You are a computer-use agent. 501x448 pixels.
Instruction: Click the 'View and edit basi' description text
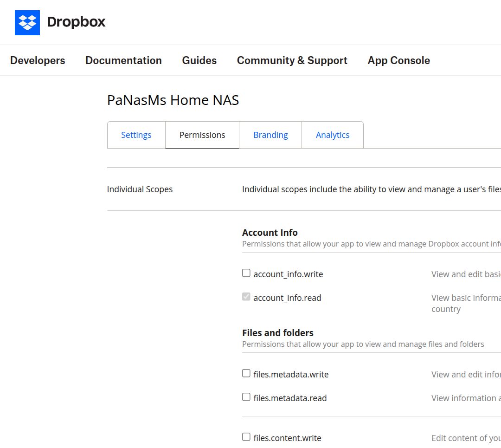click(466, 274)
